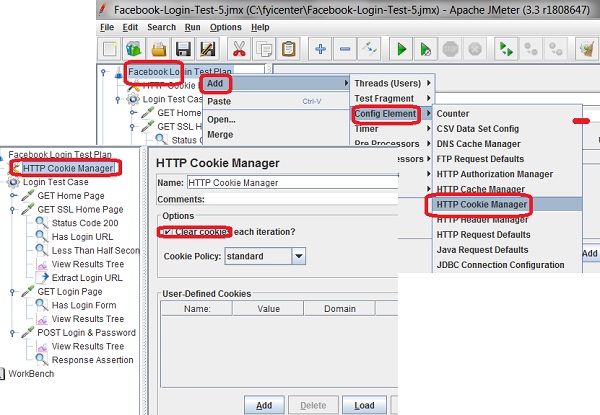The height and width of the screenshot is (415, 600).
Task: Click the Add cookie button
Action: click(x=264, y=405)
